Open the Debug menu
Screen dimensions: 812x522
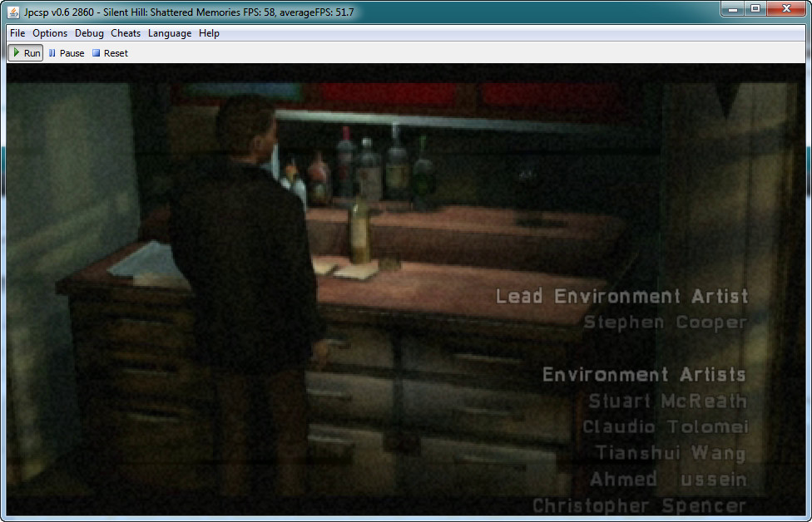tap(89, 33)
